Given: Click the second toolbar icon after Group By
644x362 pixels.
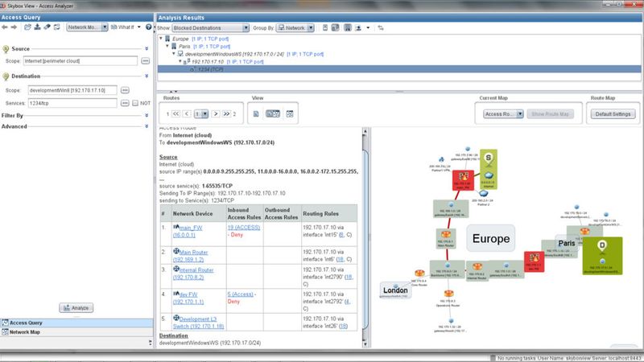Looking at the screenshot, I should pyautogui.click(x=335, y=28).
